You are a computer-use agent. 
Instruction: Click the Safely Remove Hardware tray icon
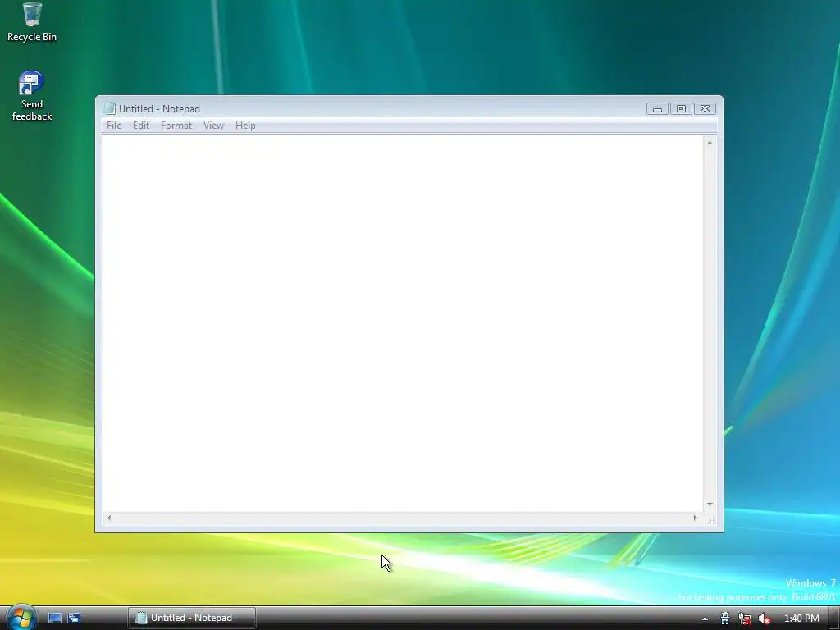(725, 619)
